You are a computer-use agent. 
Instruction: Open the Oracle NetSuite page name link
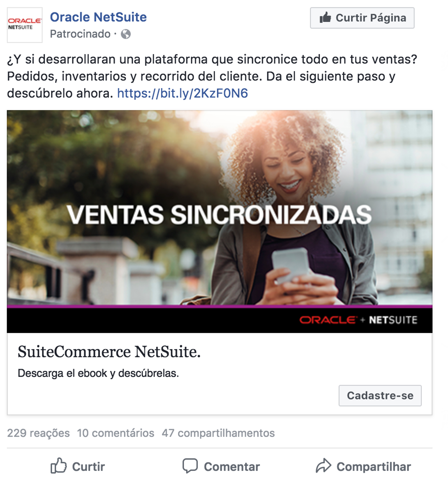98,17
